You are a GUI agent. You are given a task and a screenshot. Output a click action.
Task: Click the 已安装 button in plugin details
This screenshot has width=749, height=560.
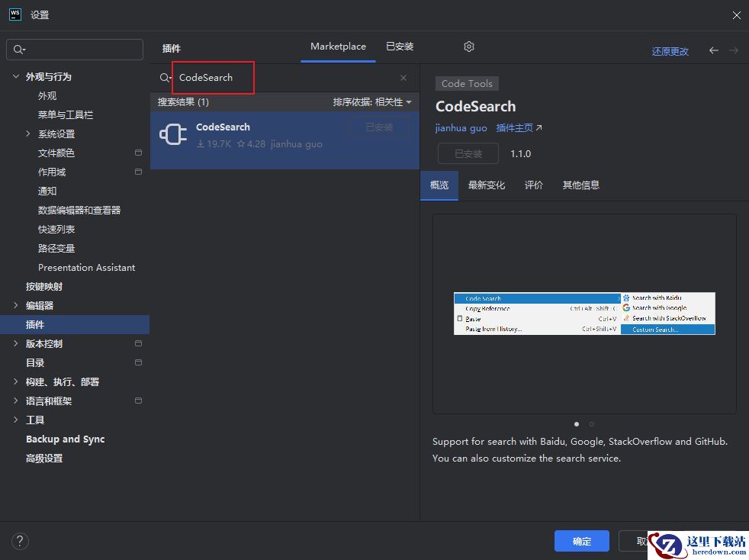tap(468, 153)
